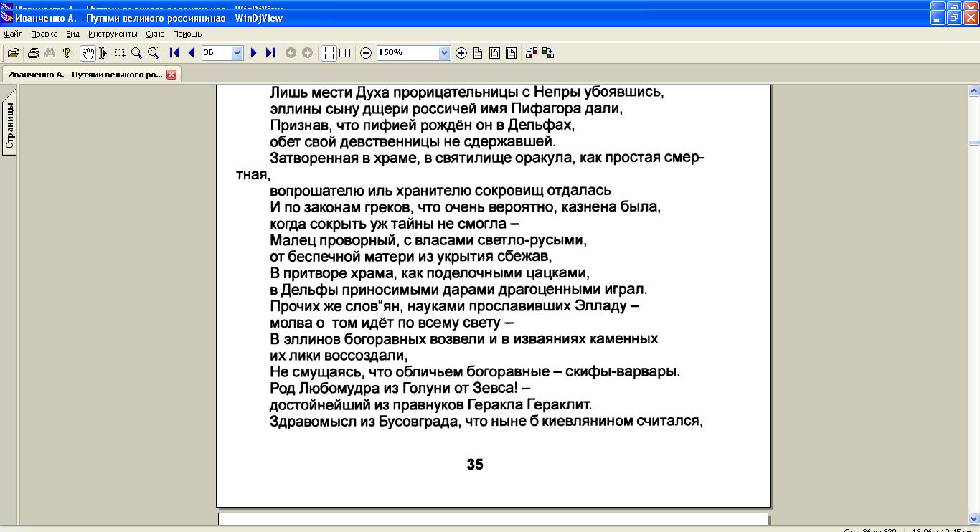The height and width of the screenshot is (532, 980).
Task: Open the Файл menu
Action: click(x=13, y=34)
